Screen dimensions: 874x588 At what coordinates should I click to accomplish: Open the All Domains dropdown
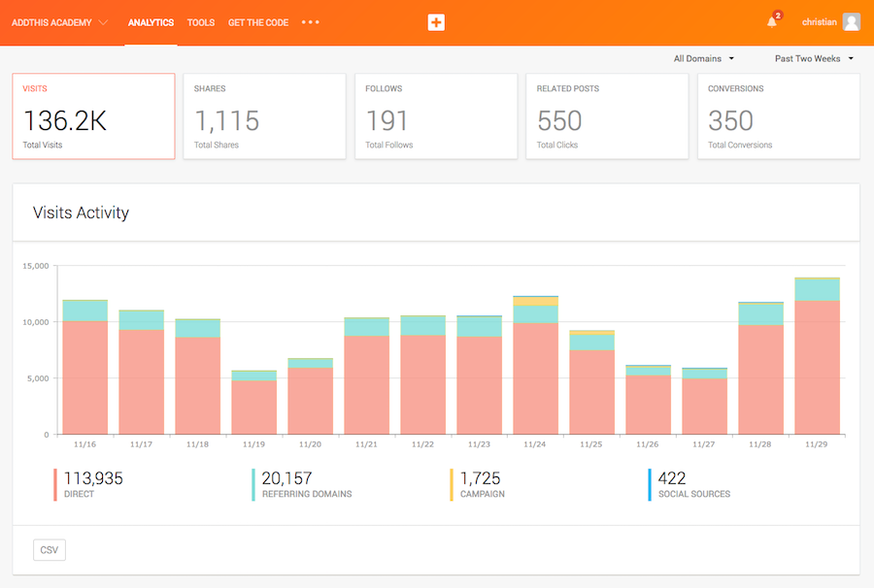click(704, 58)
